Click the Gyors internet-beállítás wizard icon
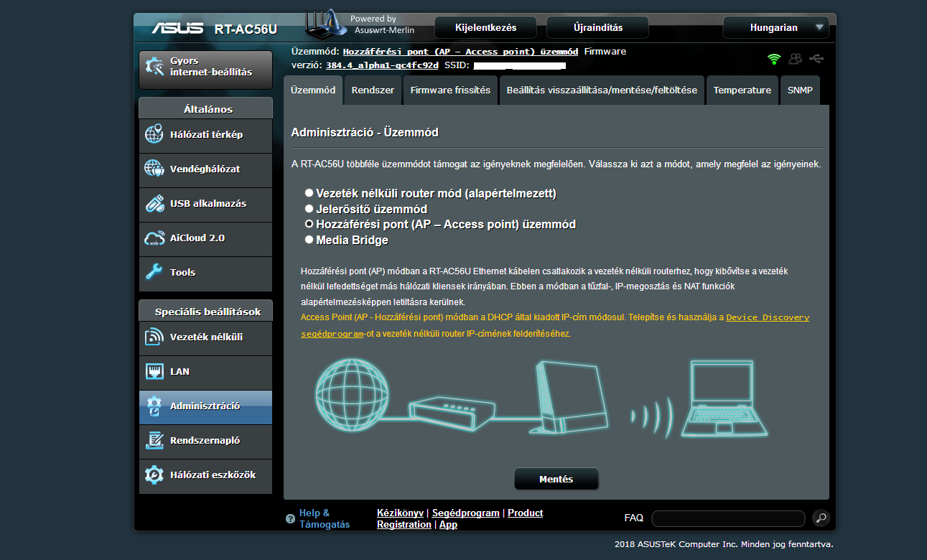927x560 pixels. pyautogui.click(x=154, y=67)
